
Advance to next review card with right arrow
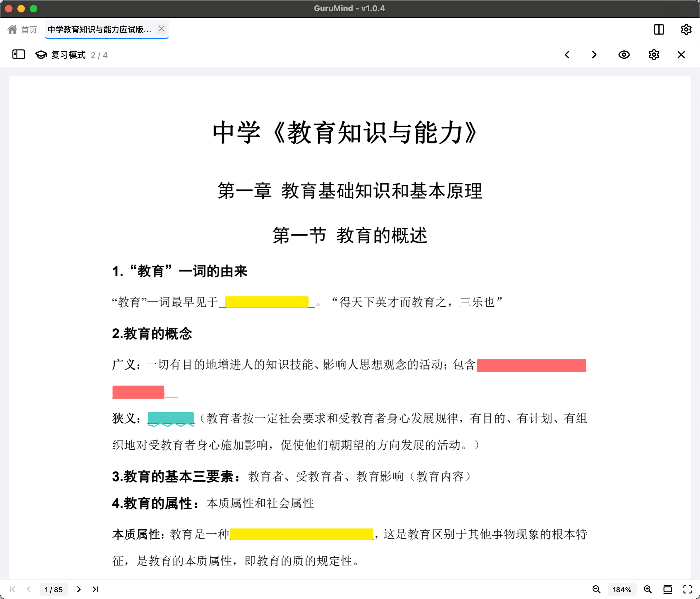tap(594, 55)
